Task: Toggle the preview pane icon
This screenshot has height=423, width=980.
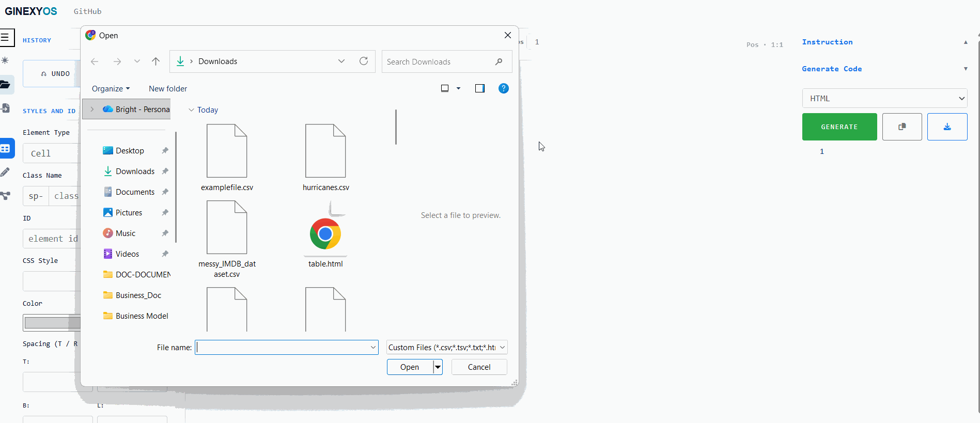Action: pos(480,88)
